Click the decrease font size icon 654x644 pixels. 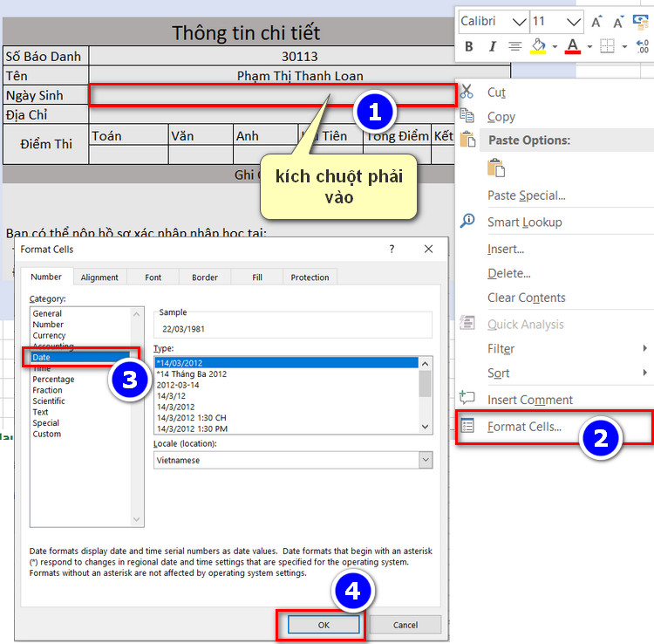tap(619, 21)
